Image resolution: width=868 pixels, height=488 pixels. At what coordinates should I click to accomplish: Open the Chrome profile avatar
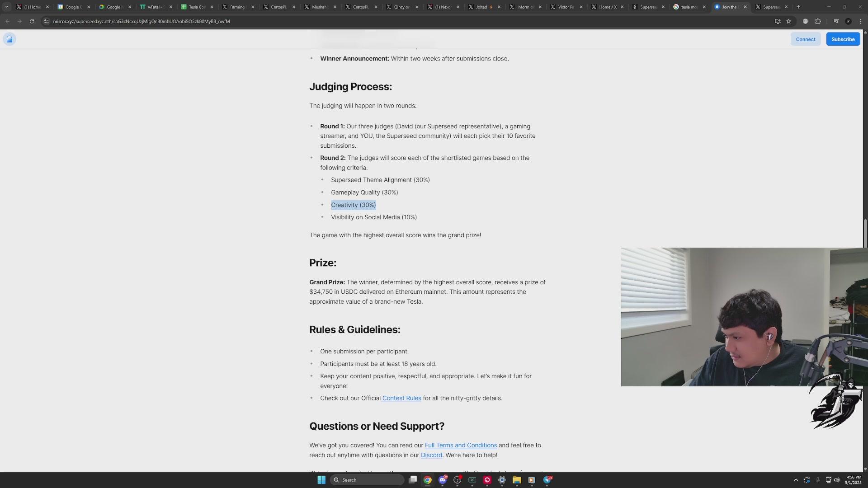(x=848, y=21)
